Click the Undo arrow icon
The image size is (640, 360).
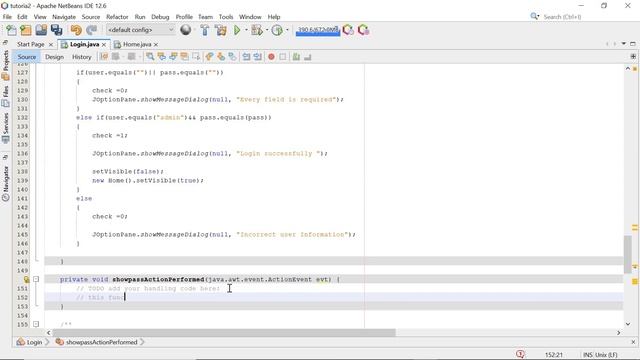(x=76, y=30)
